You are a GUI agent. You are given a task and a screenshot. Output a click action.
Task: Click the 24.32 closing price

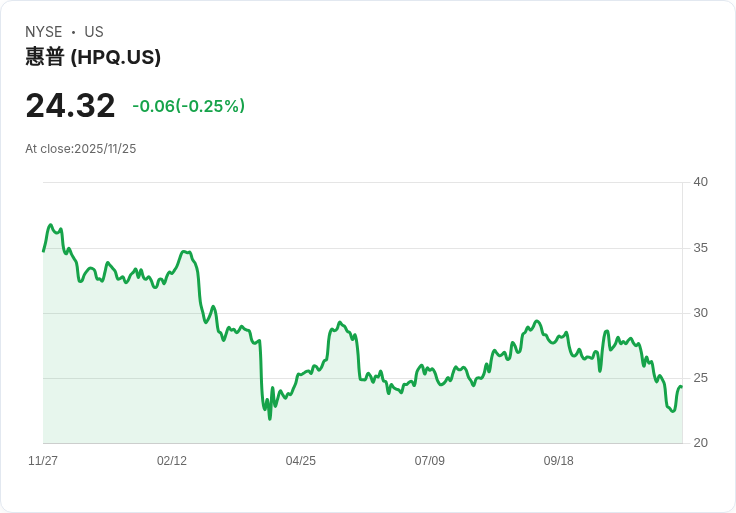tap(70, 106)
